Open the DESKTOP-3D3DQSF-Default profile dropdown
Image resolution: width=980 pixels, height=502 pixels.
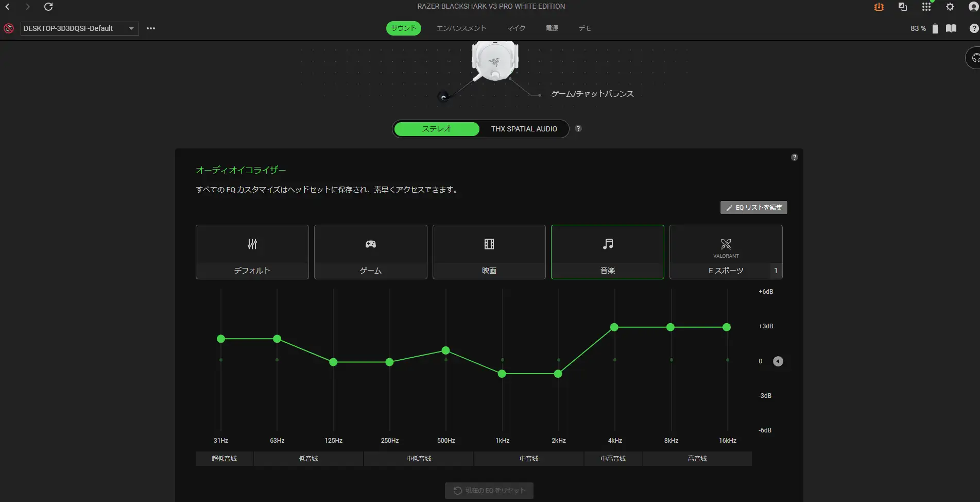[x=80, y=28]
